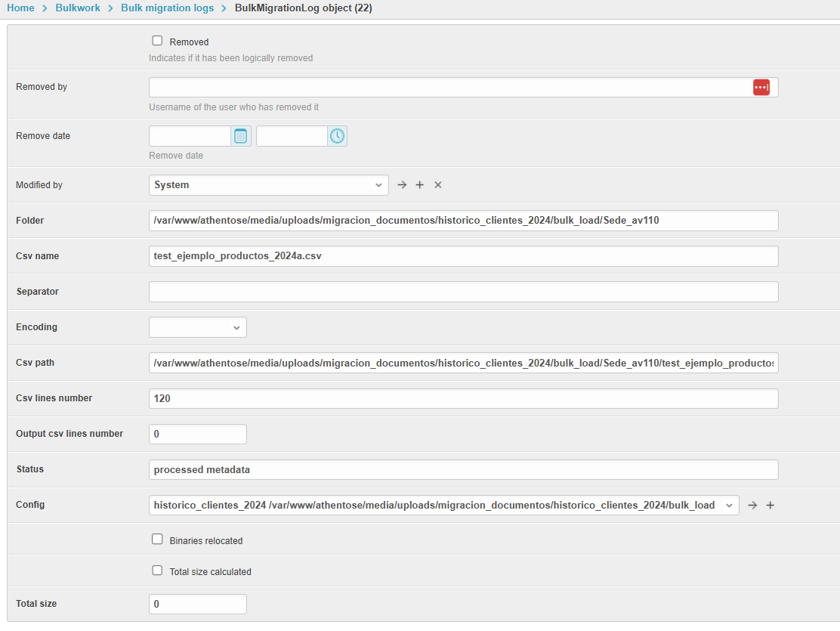Focus the Status input field
Image resolution: width=840 pixels, height=631 pixels.
(x=463, y=470)
